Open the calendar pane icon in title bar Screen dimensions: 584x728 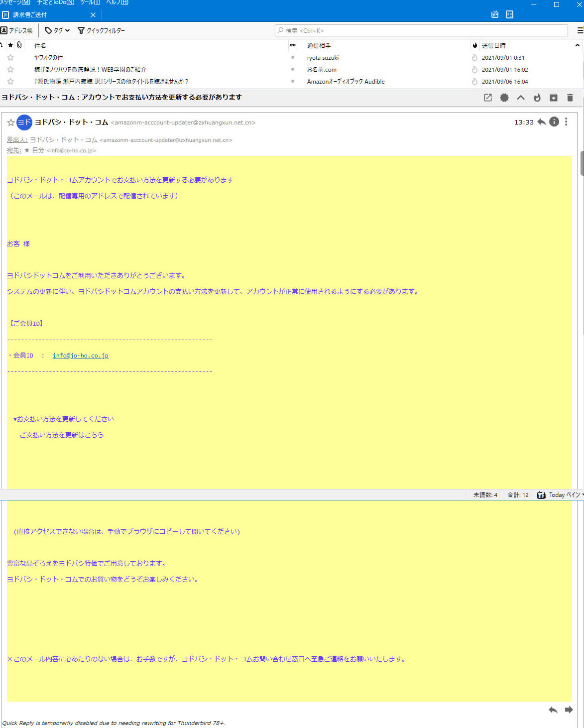[494, 14]
